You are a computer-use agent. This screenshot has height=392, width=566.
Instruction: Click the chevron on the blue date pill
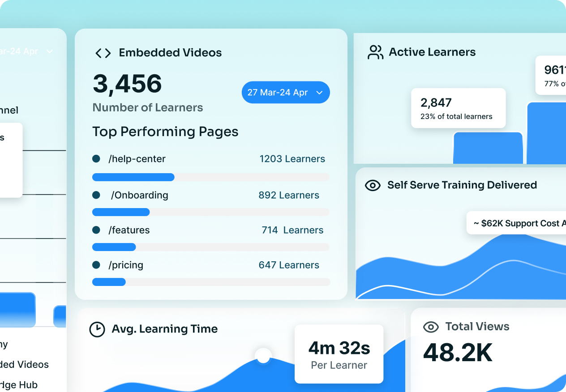(319, 93)
